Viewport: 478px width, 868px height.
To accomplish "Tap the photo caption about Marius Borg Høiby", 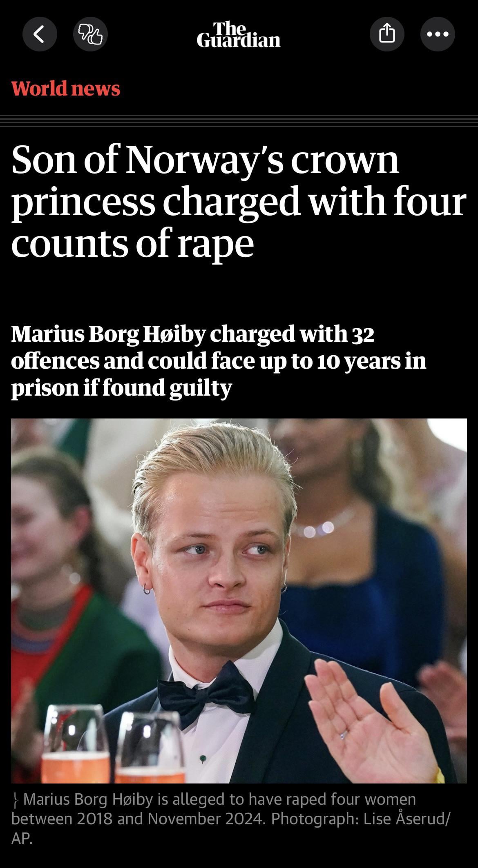I will [x=231, y=819].
